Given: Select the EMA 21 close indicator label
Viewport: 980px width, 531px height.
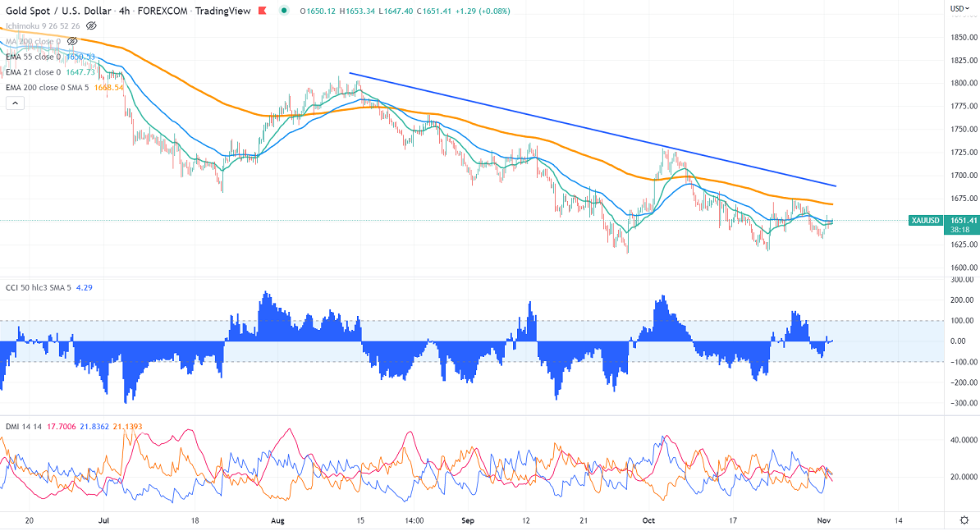Looking at the screenshot, I should [x=33, y=72].
